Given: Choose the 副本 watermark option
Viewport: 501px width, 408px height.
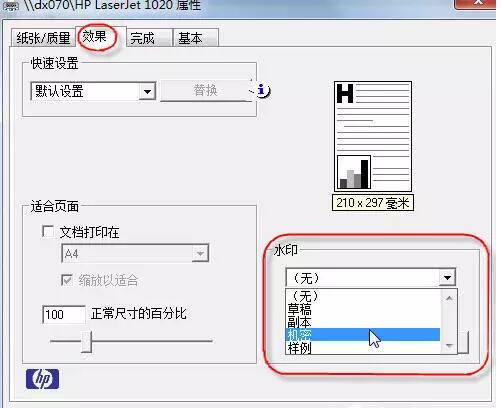Looking at the screenshot, I should pyautogui.click(x=363, y=322).
